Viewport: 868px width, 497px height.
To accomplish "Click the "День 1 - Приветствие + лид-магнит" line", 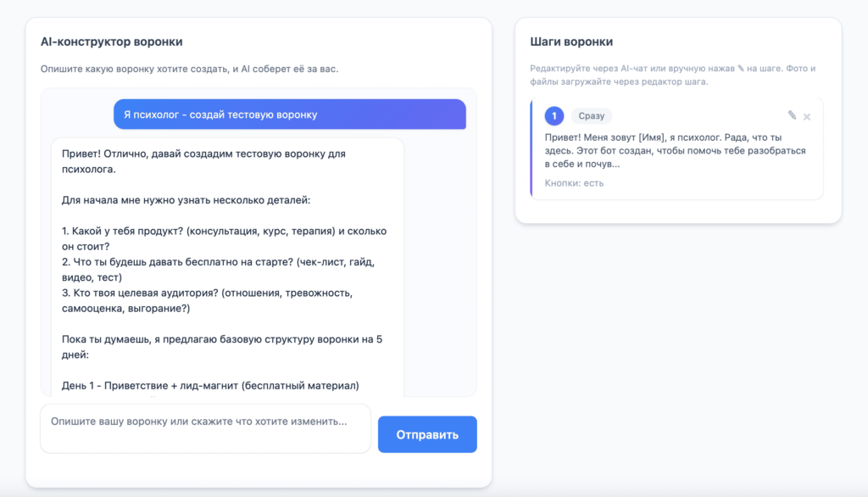I will click(x=210, y=386).
